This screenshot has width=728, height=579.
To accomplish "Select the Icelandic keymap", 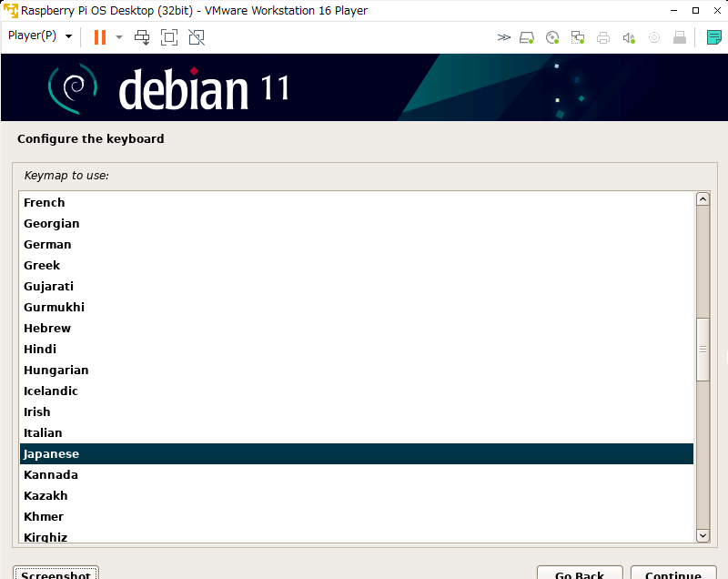I will [x=357, y=391].
